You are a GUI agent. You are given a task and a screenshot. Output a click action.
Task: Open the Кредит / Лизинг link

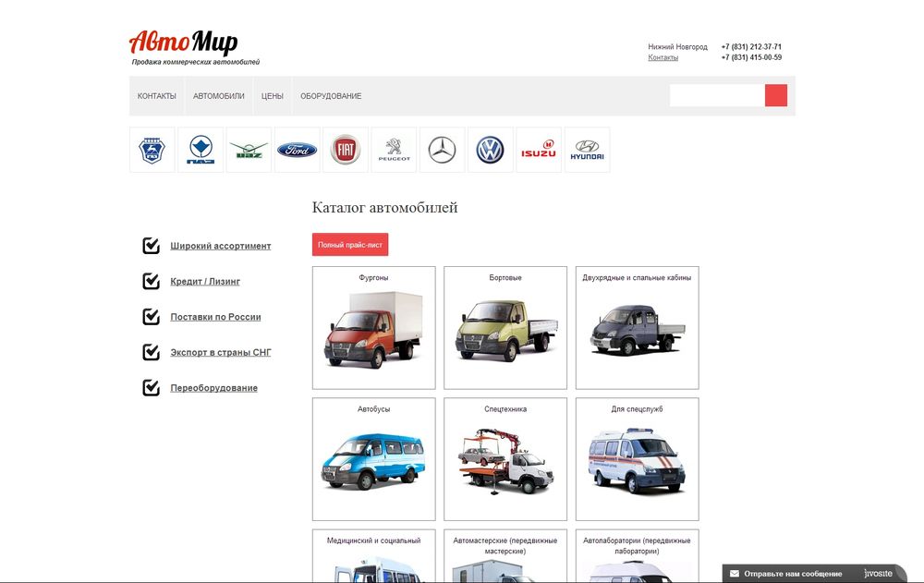click(x=205, y=281)
